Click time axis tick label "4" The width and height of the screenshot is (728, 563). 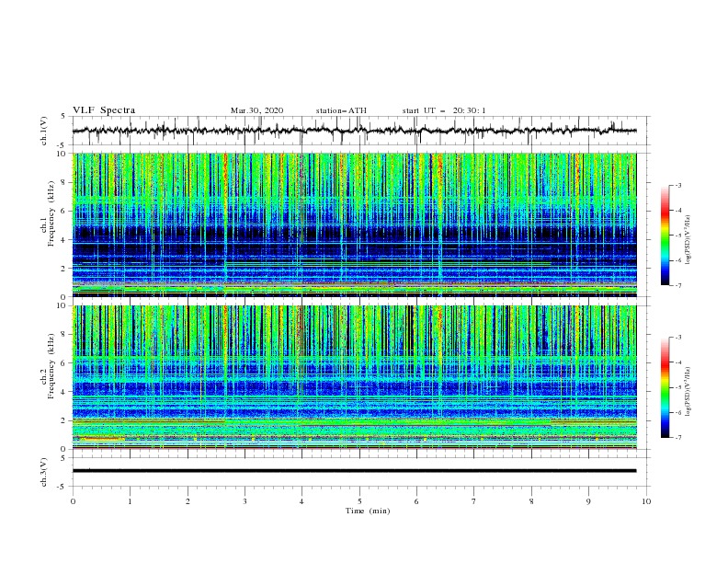point(301,501)
